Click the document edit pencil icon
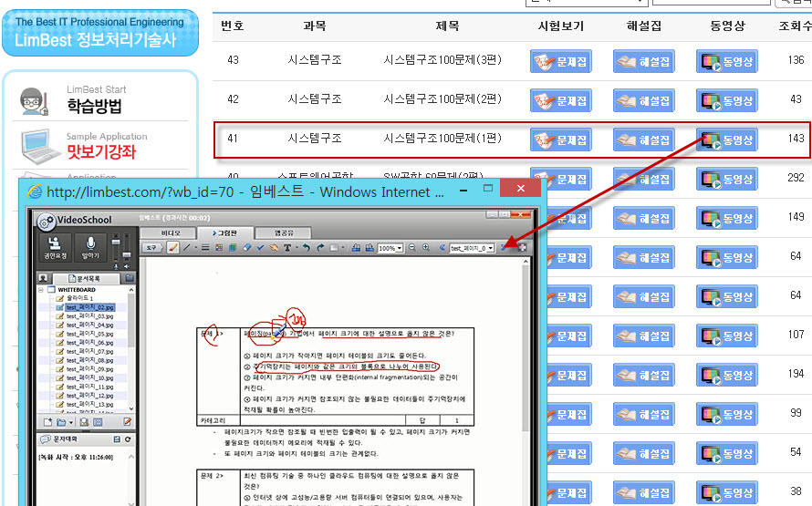The height and width of the screenshot is (506, 812). (x=128, y=422)
